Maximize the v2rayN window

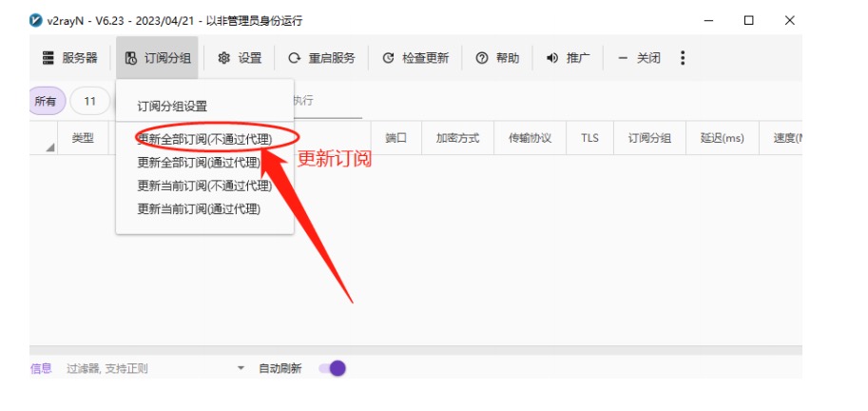(x=748, y=21)
